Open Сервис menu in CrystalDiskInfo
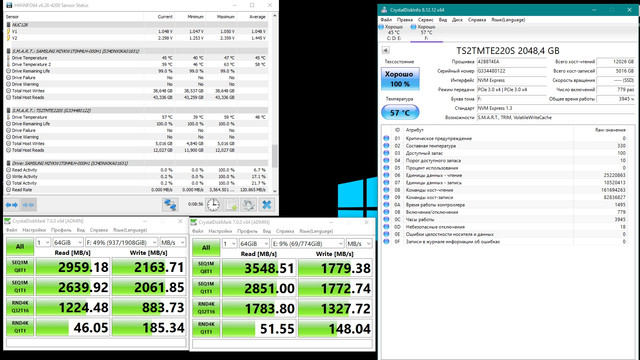This screenshot has height=360, width=640. click(x=426, y=20)
